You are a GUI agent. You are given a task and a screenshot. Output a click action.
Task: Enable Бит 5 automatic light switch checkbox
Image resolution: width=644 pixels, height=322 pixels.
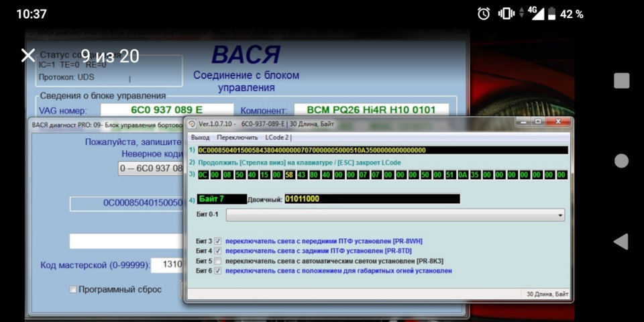coord(218,261)
